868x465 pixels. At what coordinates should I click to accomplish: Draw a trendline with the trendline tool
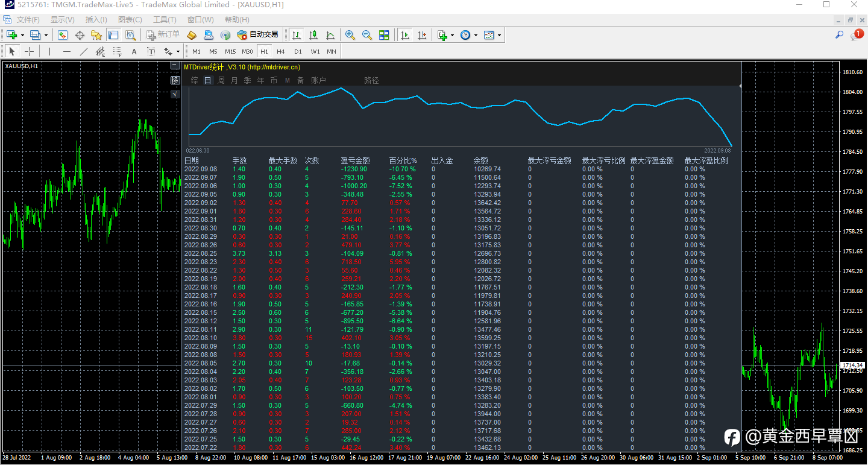[x=84, y=51]
